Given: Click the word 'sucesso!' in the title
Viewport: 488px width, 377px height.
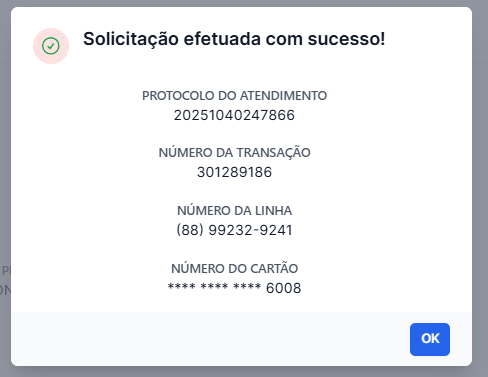Looking at the screenshot, I should [x=346, y=39].
